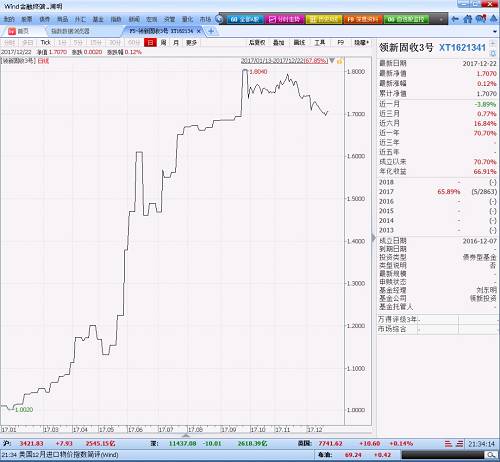
Task: Select the 30分 chart period
Action: pos(115,43)
